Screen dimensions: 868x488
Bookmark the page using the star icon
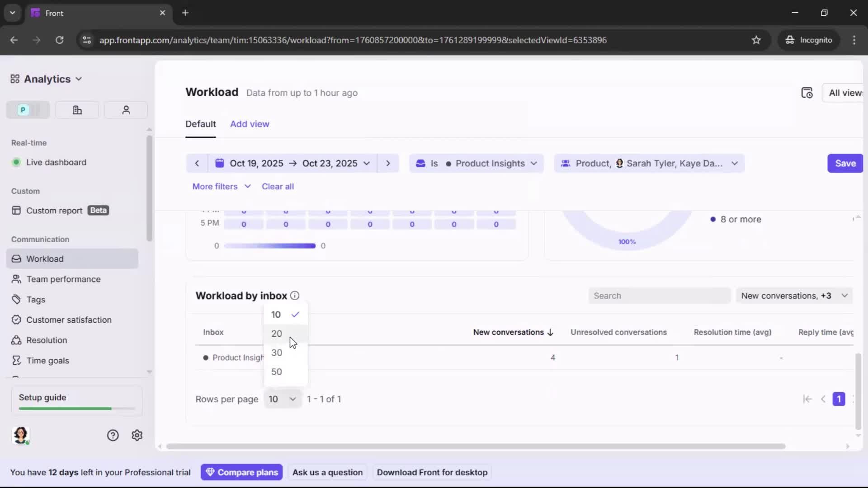pos(756,40)
